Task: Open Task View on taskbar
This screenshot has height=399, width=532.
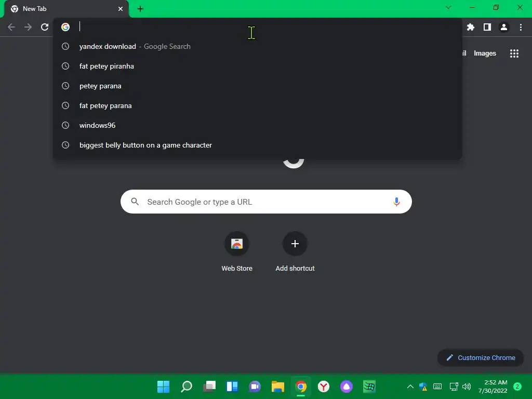Action: tap(209, 387)
